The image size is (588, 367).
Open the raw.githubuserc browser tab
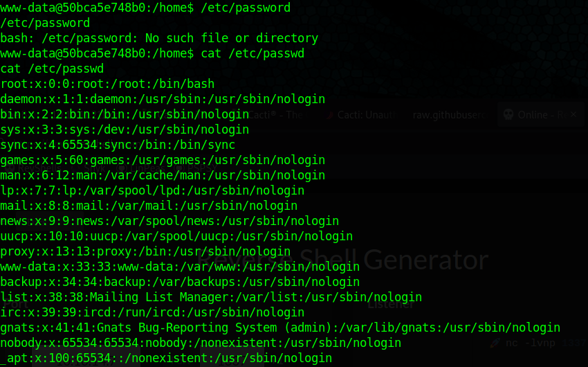pos(450,115)
